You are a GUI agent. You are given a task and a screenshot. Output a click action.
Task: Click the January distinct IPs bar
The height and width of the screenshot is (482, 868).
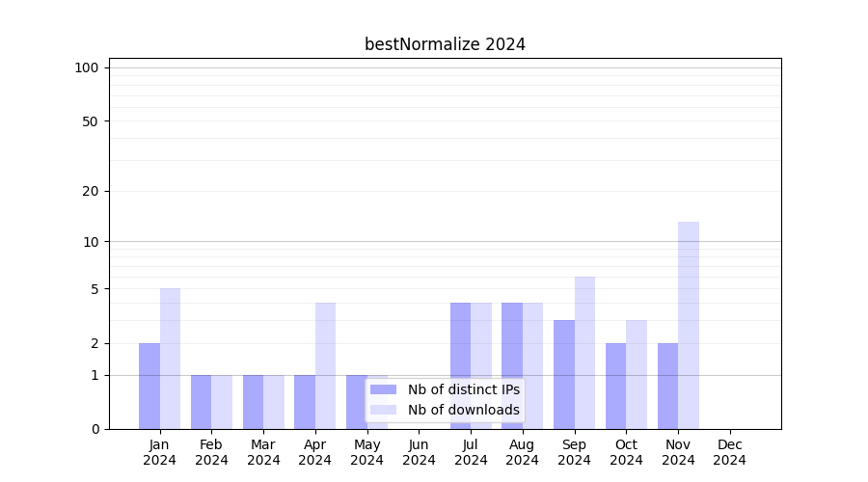point(149,386)
